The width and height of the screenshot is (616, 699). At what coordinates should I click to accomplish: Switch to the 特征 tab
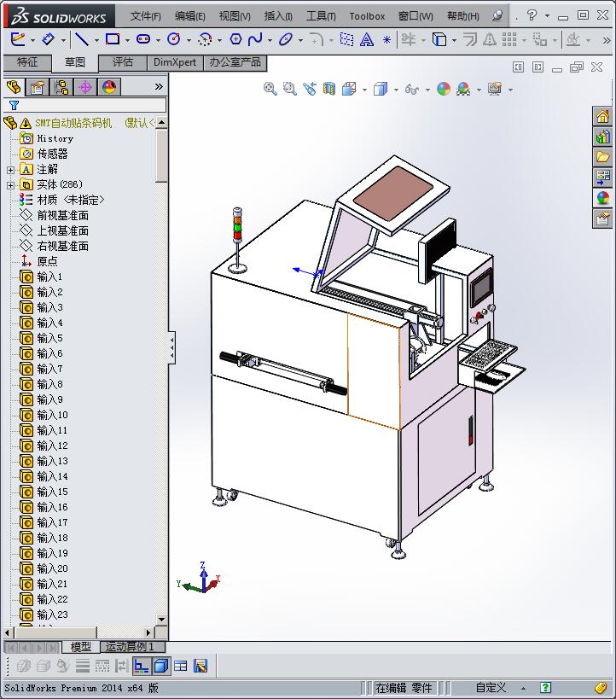[x=27, y=62]
